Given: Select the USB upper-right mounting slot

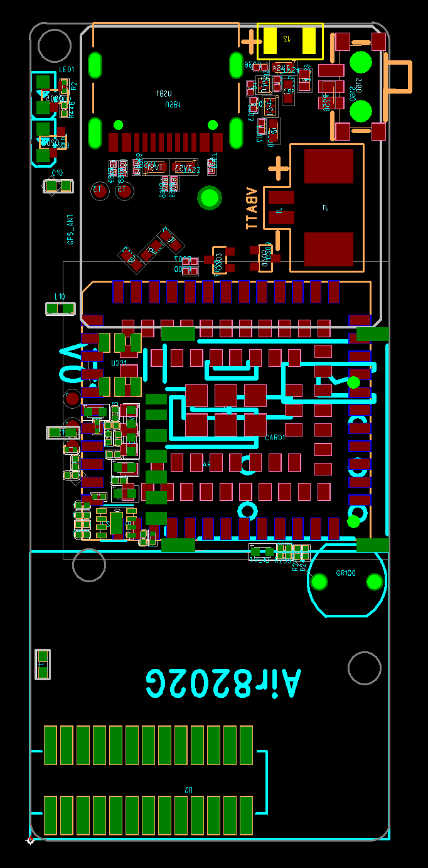Looking at the screenshot, I should tap(237, 65).
